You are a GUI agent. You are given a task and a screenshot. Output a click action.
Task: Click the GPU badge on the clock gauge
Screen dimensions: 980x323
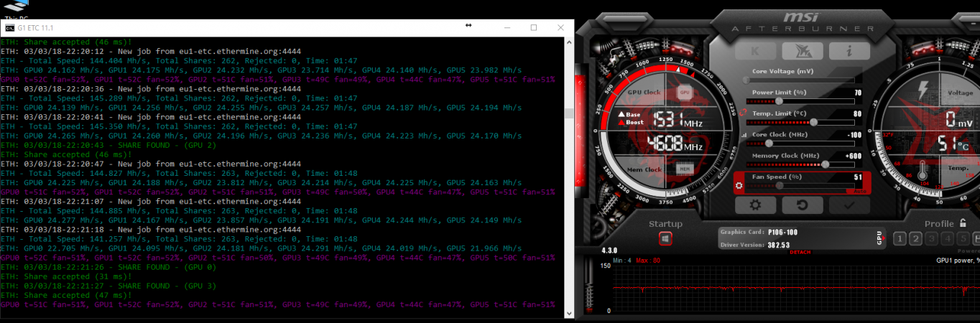[685, 93]
